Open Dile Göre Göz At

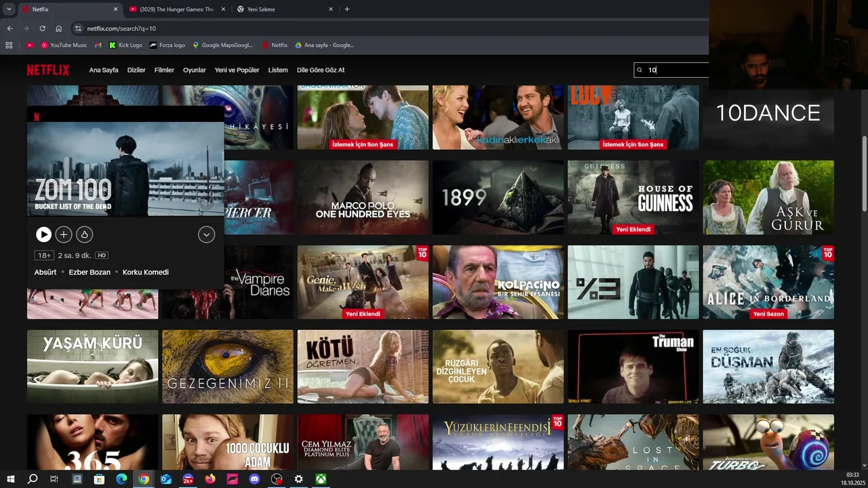[321, 70]
